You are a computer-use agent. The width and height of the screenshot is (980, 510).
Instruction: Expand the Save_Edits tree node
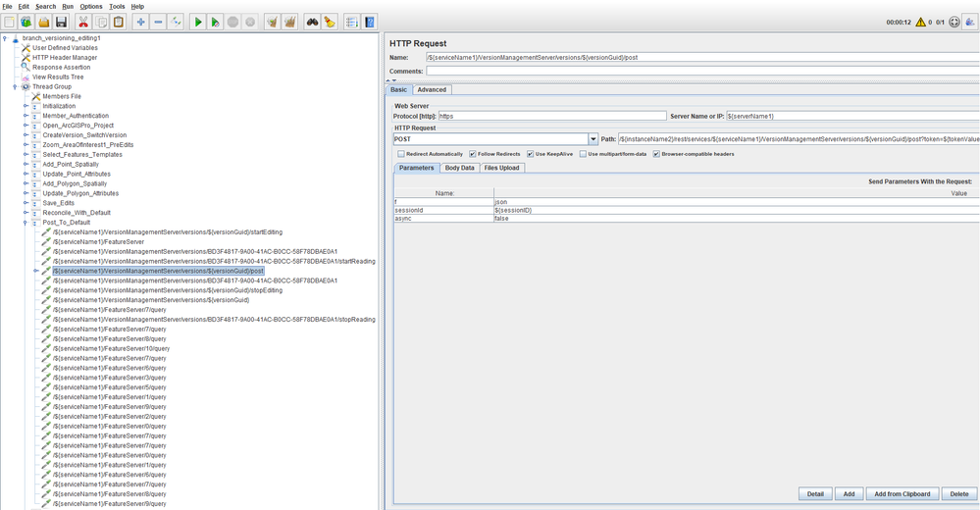tap(26, 203)
